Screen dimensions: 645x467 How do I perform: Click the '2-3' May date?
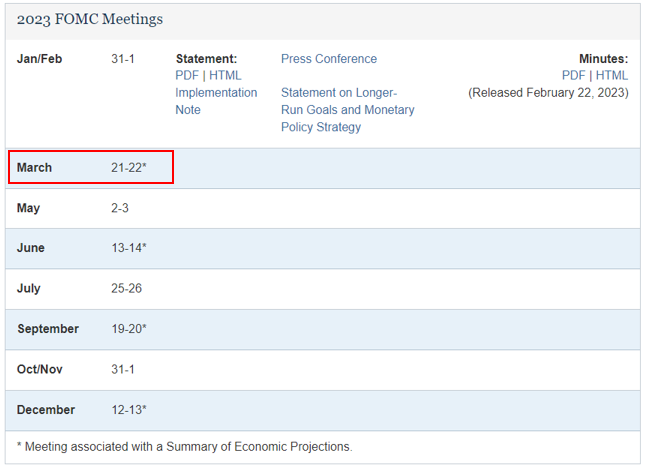click(120, 208)
